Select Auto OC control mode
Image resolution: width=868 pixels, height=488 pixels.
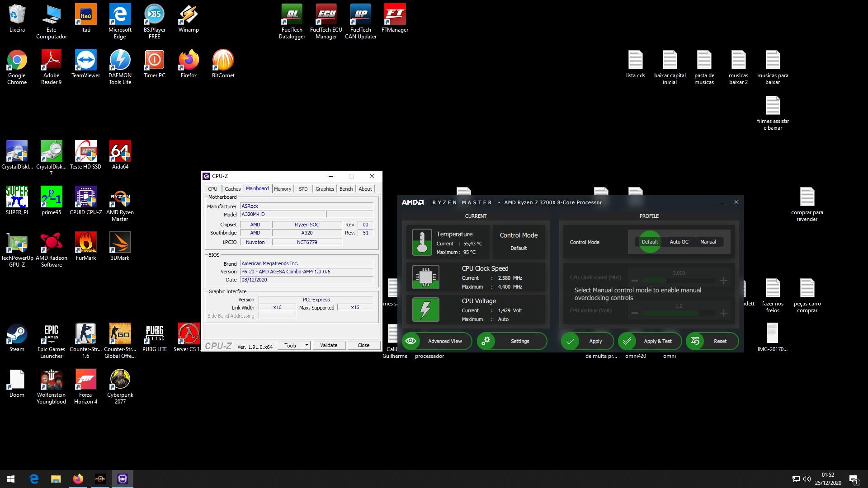(x=679, y=242)
